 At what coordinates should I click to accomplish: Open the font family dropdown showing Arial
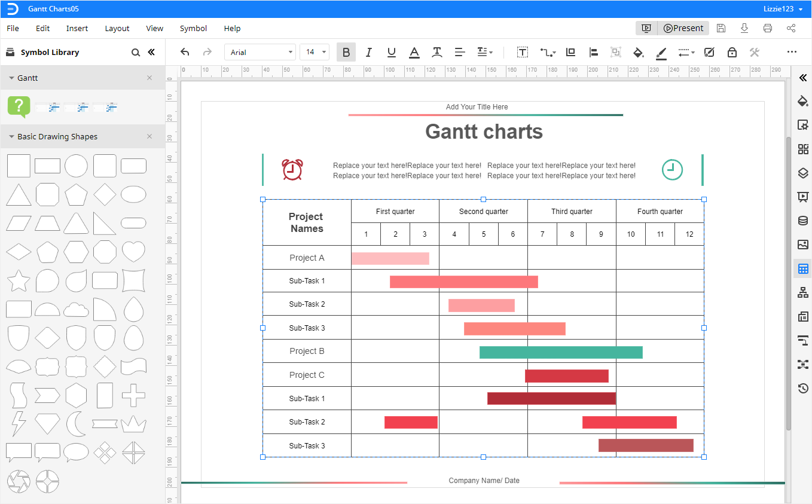(260, 52)
